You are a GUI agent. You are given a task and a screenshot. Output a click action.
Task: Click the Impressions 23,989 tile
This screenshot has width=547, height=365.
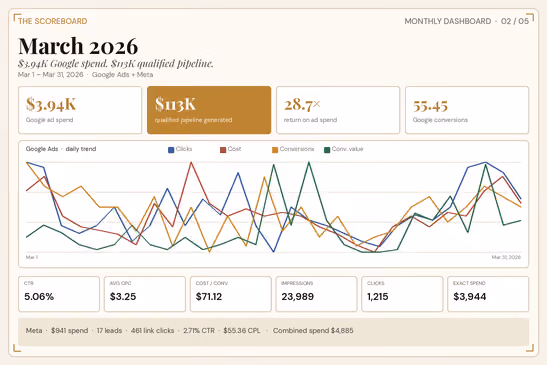click(x=316, y=294)
